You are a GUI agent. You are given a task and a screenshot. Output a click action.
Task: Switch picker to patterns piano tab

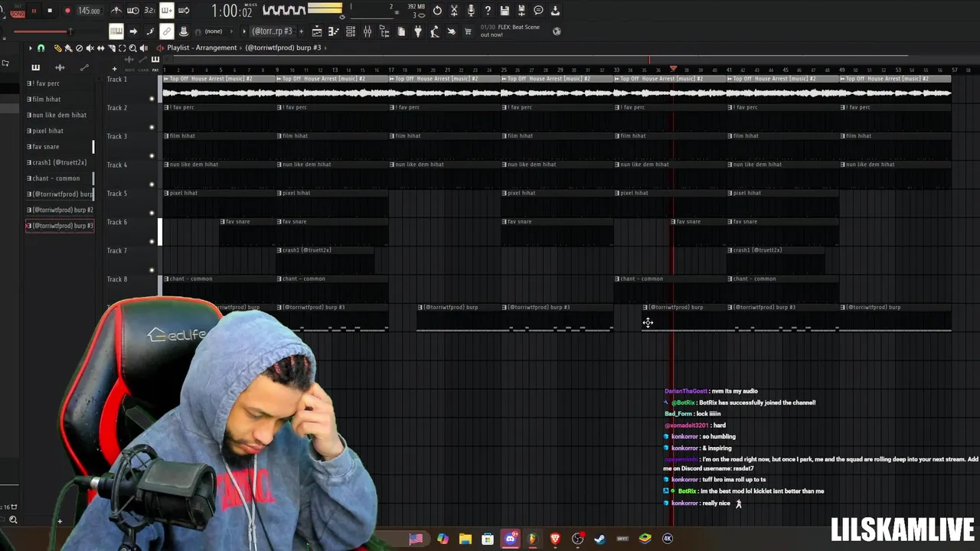pos(35,67)
